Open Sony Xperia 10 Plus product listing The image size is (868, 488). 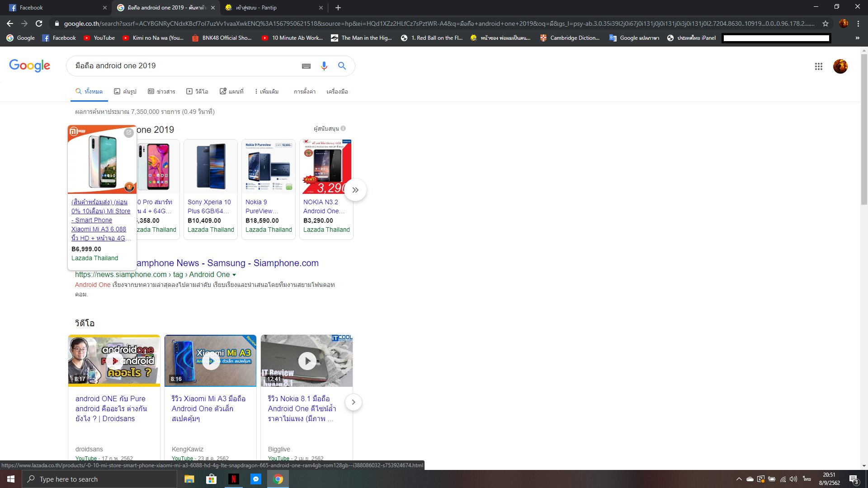pos(211,190)
